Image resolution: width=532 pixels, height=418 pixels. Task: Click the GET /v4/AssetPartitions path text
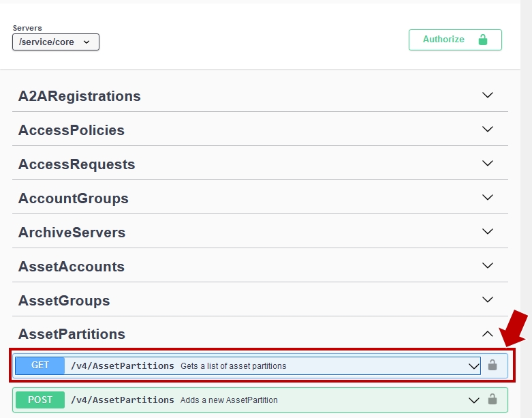point(123,366)
